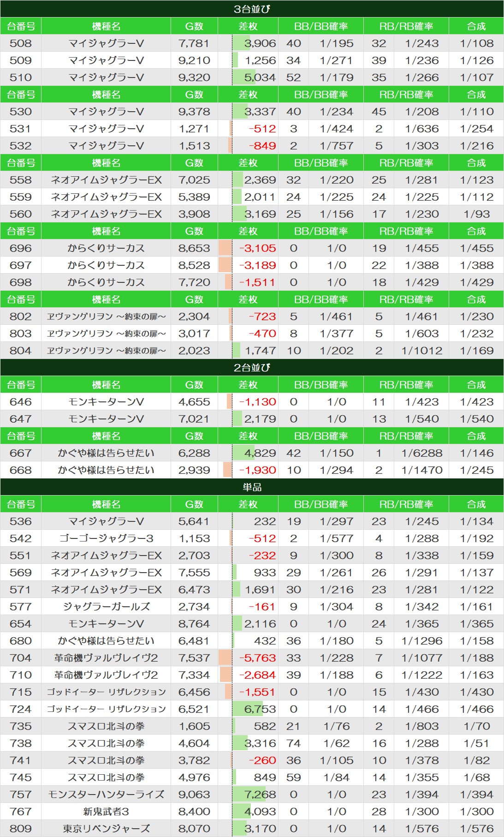The width and height of the screenshot is (504, 837).
Task: Click ゴーゴージャグラー3 name in row 542
Action: pos(106,538)
